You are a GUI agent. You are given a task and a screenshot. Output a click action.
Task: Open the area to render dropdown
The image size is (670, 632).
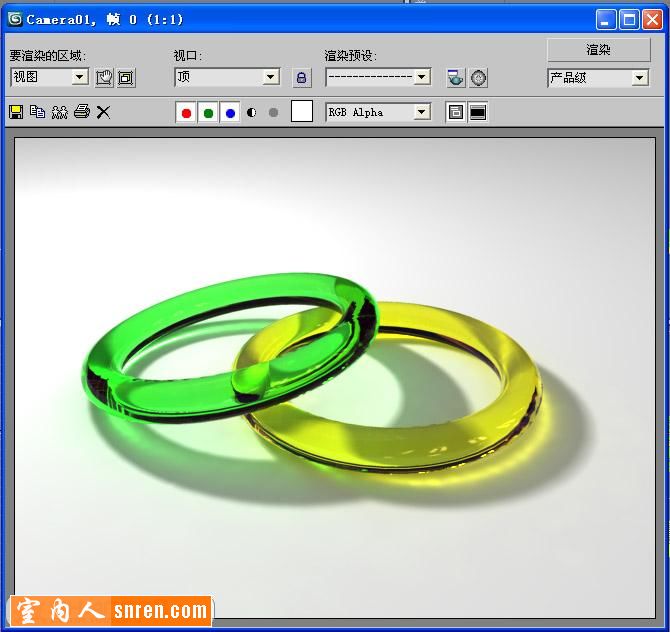(x=50, y=77)
